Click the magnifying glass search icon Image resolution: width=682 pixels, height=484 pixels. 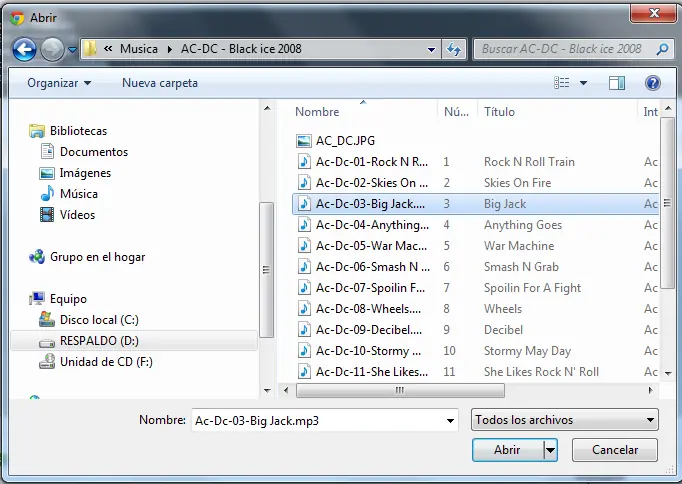tap(662, 49)
